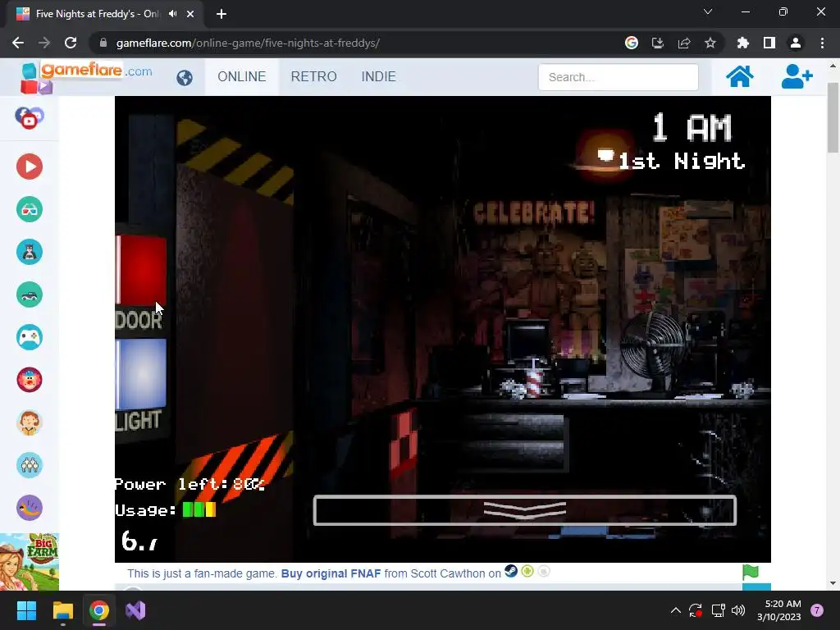Open the Chrome three-dot menu

pyautogui.click(x=822, y=43)
